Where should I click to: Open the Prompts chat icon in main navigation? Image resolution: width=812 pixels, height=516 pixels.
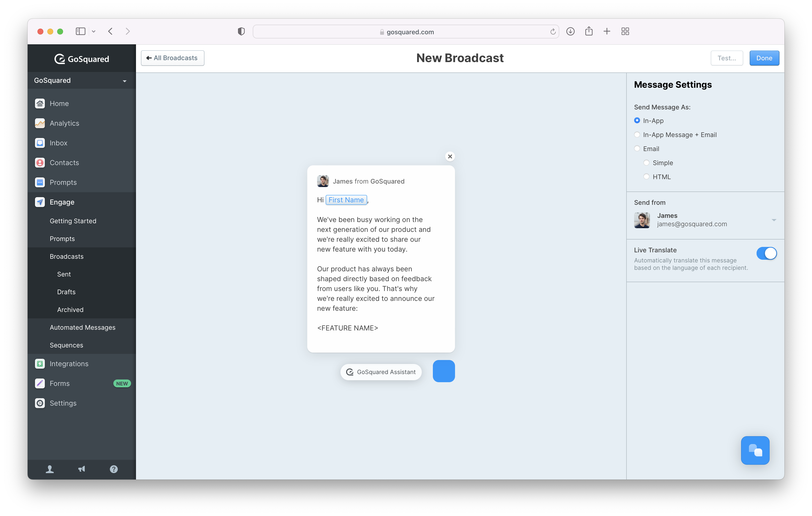pos(40,182)
